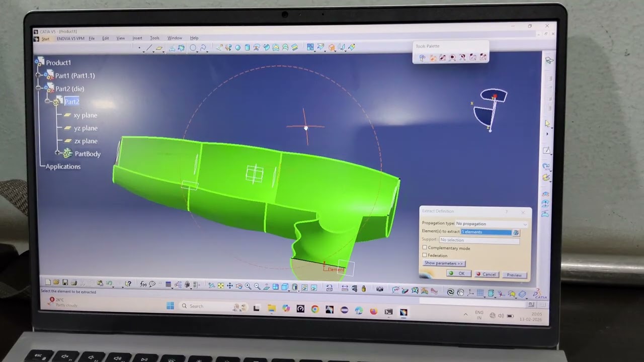Click Show parameters button

point(443,263)
